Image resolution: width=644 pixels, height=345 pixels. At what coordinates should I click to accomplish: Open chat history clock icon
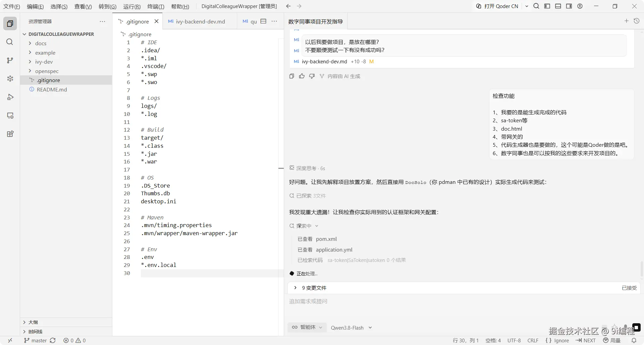click(637, 21)
